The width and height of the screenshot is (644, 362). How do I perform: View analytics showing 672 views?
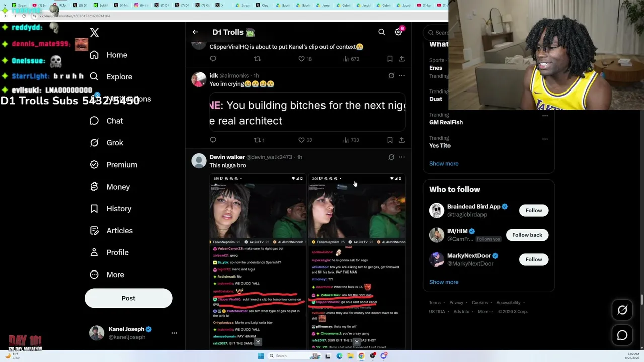(351, 59)
